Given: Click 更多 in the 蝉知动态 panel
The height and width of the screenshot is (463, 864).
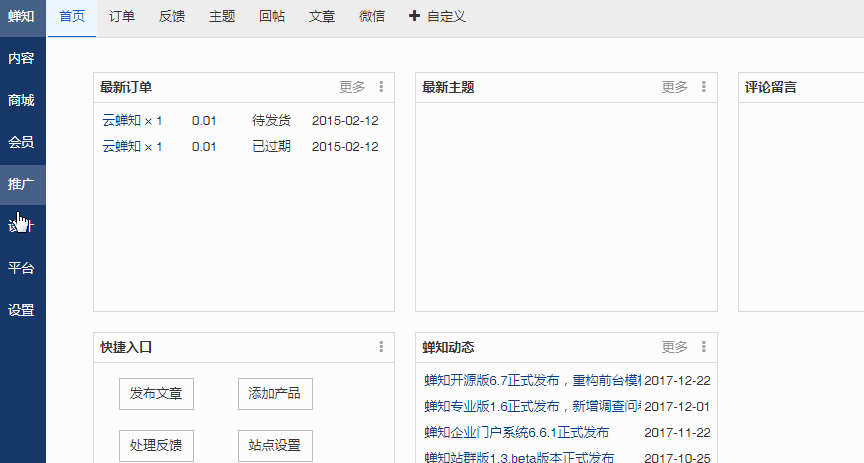Looking at the screenshot, I should pyautogui.click(x=675, y=347).
